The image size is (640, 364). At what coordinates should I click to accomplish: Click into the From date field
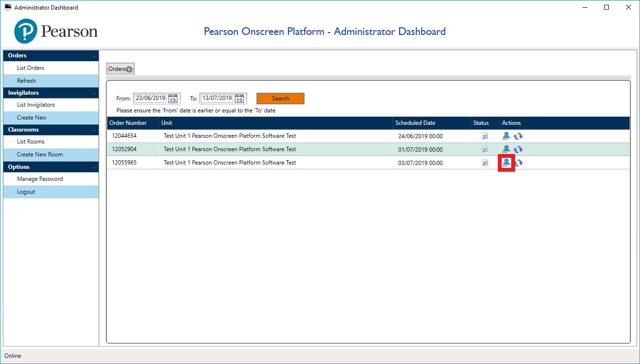point(150,98)
